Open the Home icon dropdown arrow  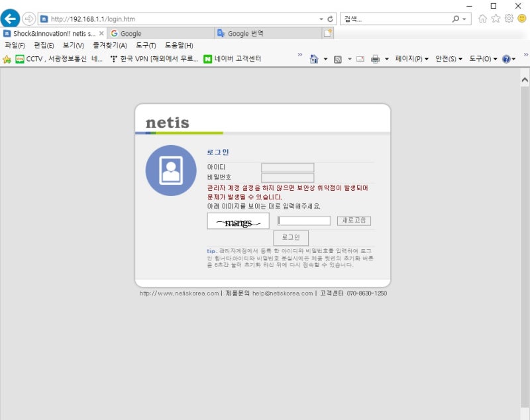click(x=325, y=59)
